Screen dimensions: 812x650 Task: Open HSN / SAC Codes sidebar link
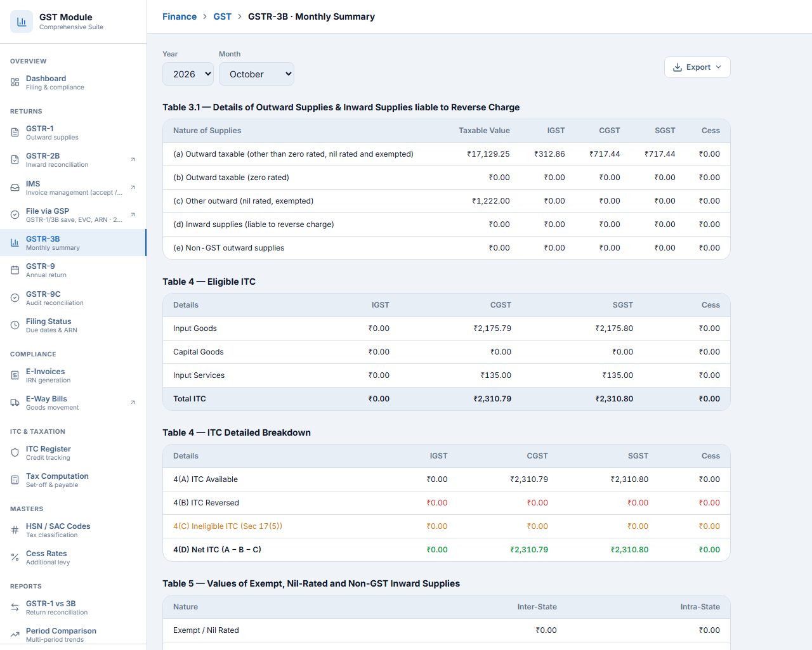point(73,530)
